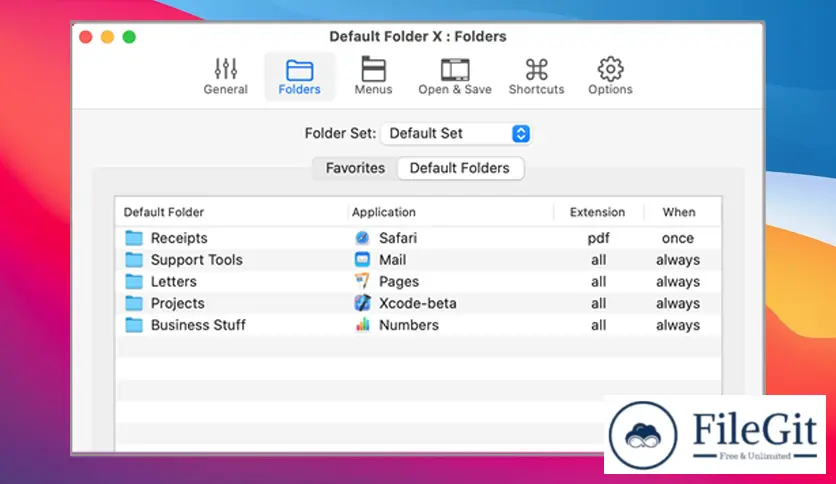Click the Xcode-beta application name
The image size is (836, 484).
coord(417,303)
